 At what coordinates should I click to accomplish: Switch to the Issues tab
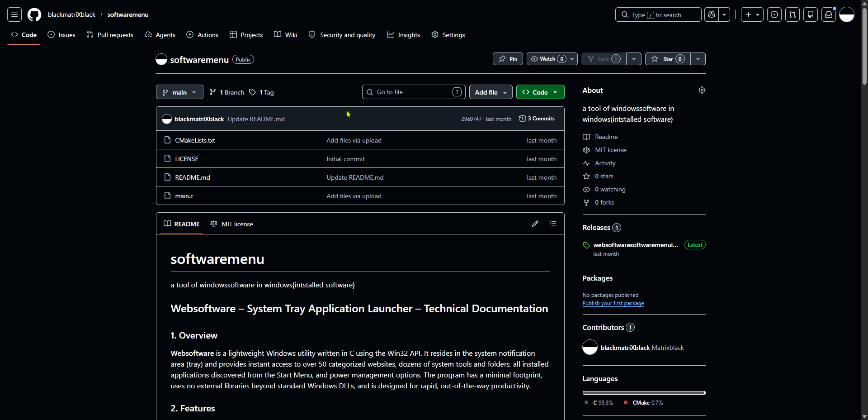tap(61, 35)
